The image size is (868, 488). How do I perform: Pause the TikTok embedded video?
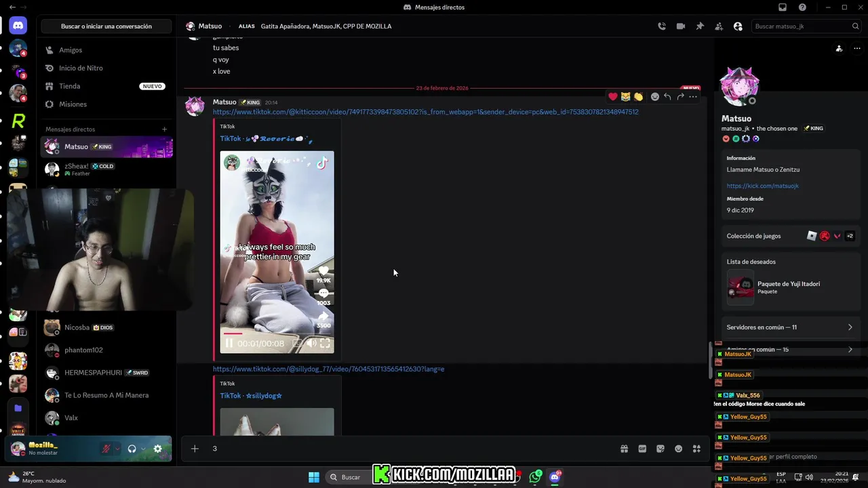(229, 344)
